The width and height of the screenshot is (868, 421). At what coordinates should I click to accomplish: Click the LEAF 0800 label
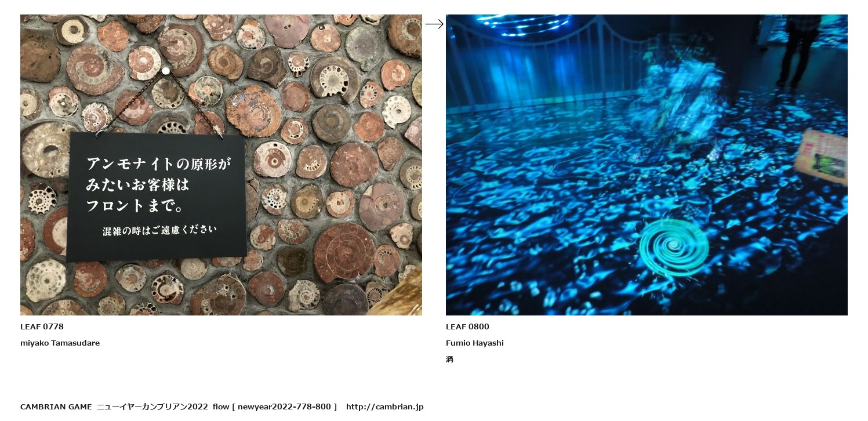(467, 326)
